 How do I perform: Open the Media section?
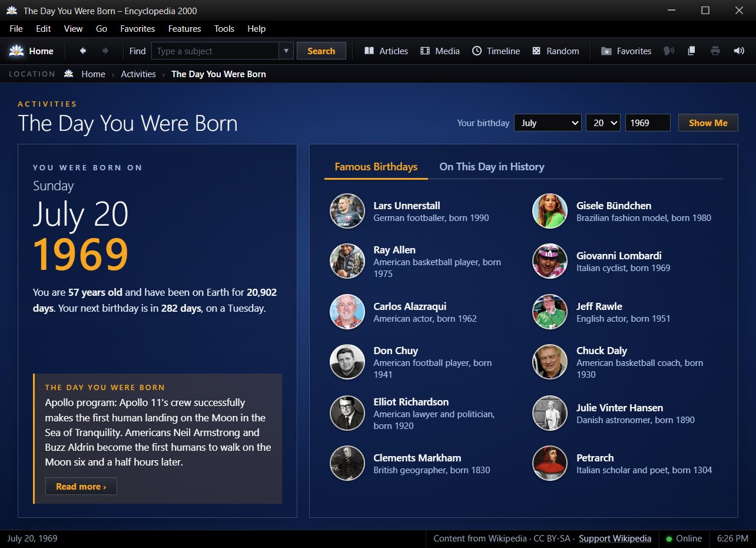pyautogui.click(x=440, y=51)
